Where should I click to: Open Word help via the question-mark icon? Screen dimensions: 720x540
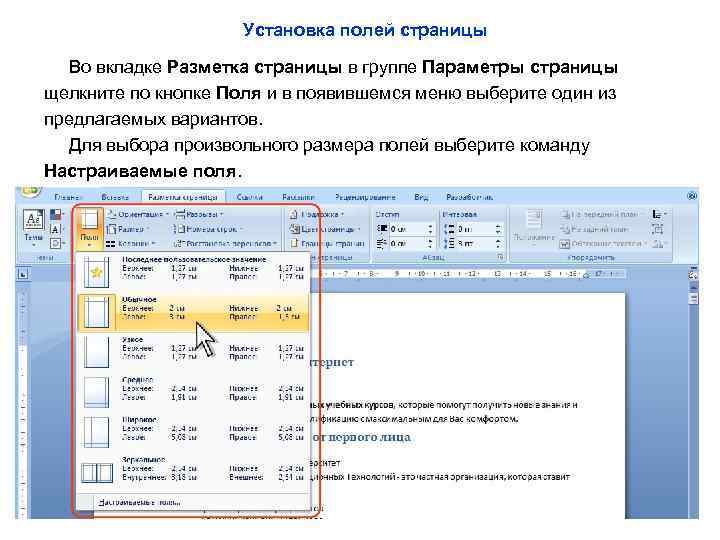[692, 196]
